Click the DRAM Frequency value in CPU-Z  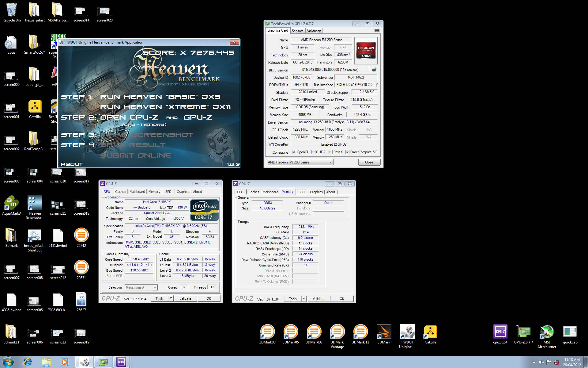click(x=305, y=227)
